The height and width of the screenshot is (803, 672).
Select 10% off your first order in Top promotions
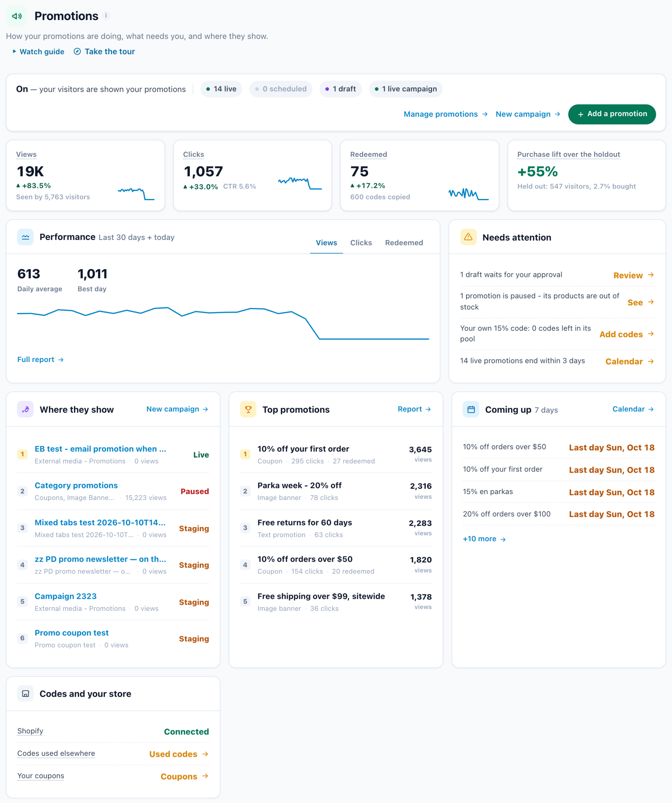tap(336, 454)
